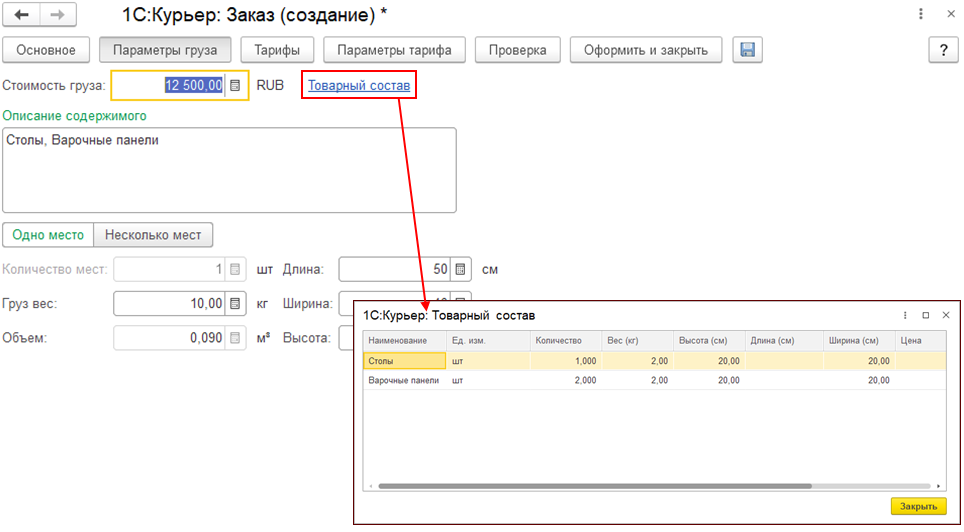Click the Груз вес input field

(170, 304)
